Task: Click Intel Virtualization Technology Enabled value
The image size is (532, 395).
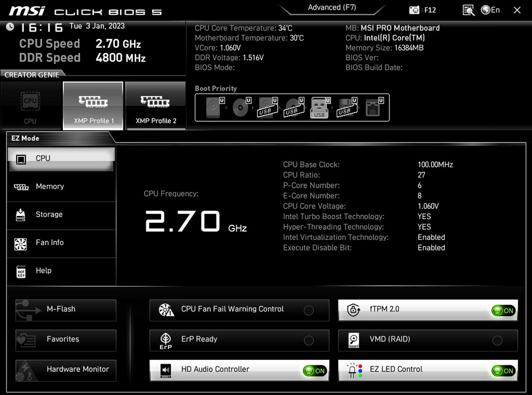Action: click(431, 237)
